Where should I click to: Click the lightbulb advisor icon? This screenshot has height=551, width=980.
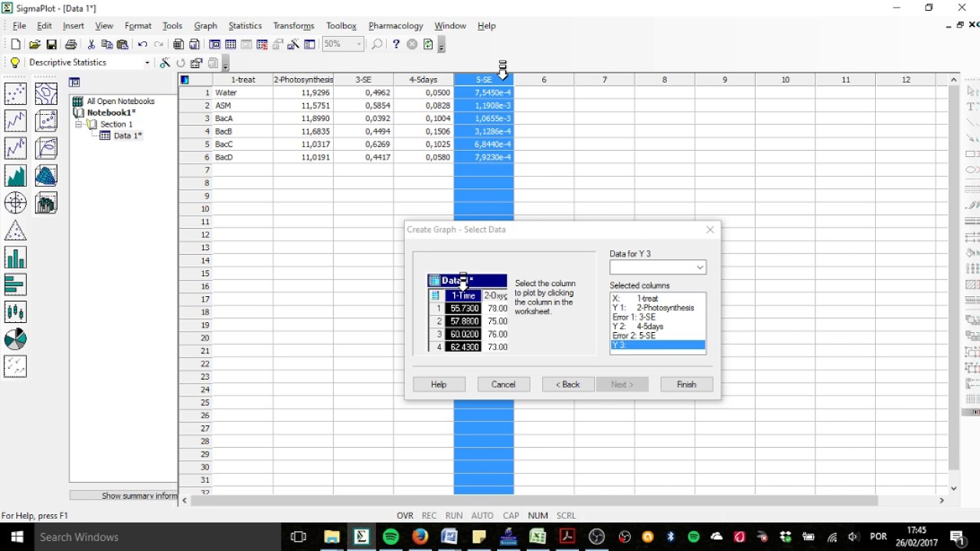(15, 63)
